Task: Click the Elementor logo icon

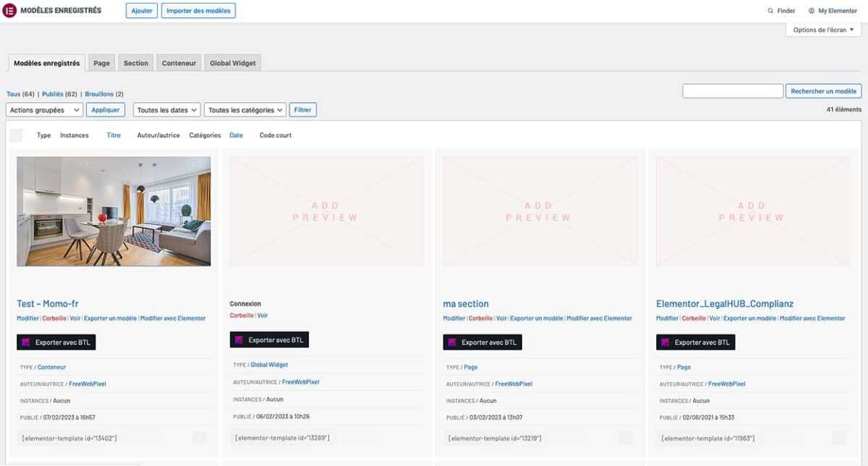Action: pyautogui.click(x=10, y=11)
